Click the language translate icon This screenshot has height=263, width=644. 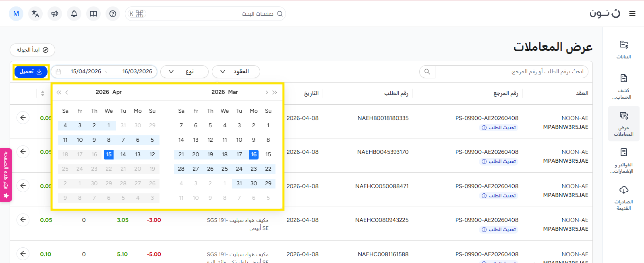click(35, 14)
